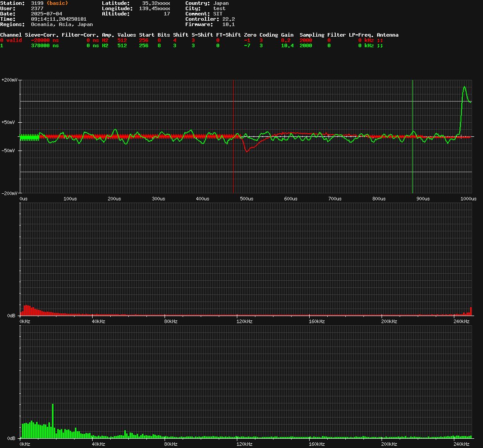The image size is (483, 448).
Task: Click the red spectrum bars near 0kHz
Action: click(x=26, y=309)
